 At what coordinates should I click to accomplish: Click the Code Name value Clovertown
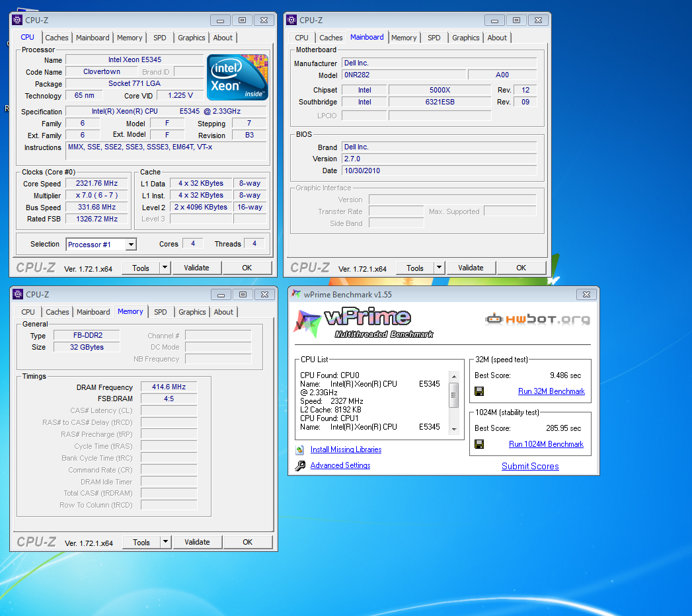102,71
